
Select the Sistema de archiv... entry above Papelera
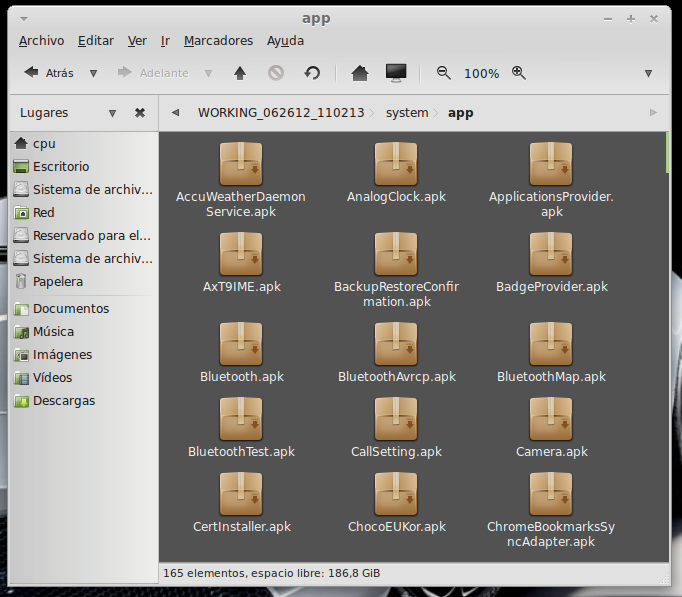tap(83, 259)
